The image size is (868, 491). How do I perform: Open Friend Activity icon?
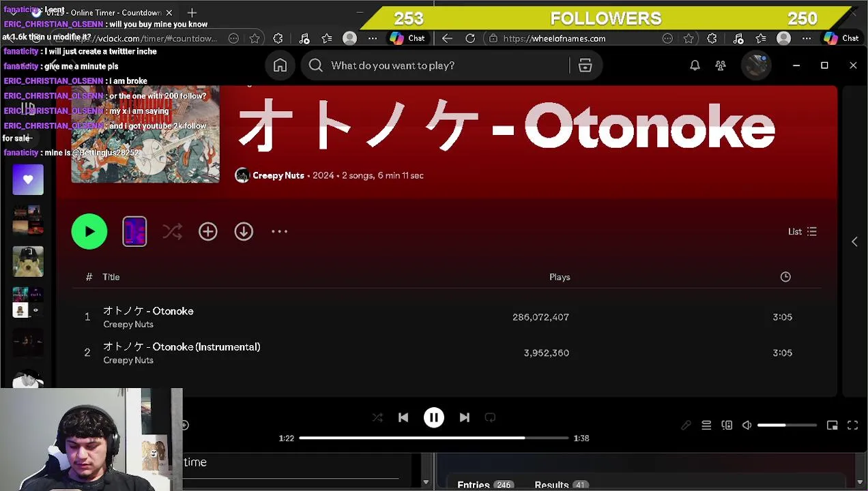click(721, 65)
